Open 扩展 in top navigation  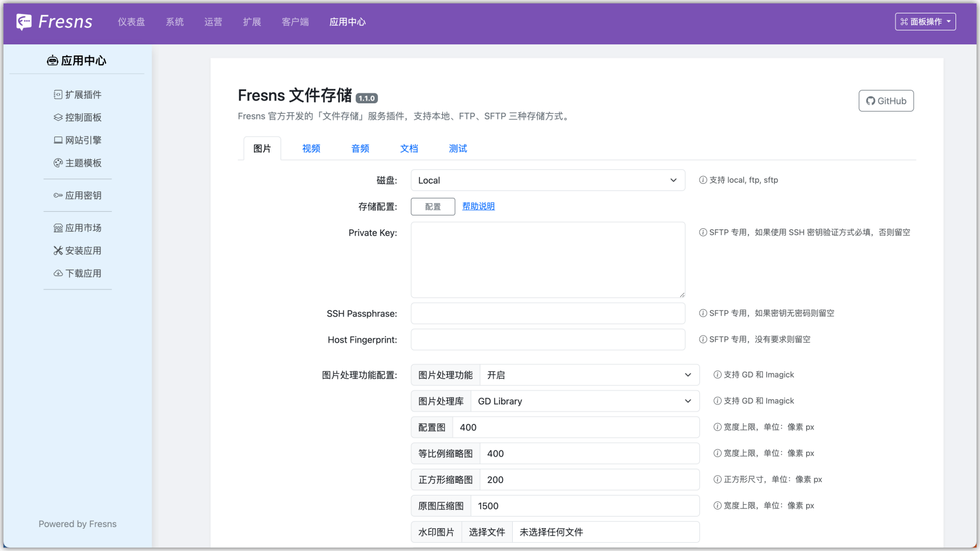click(252, 22)
